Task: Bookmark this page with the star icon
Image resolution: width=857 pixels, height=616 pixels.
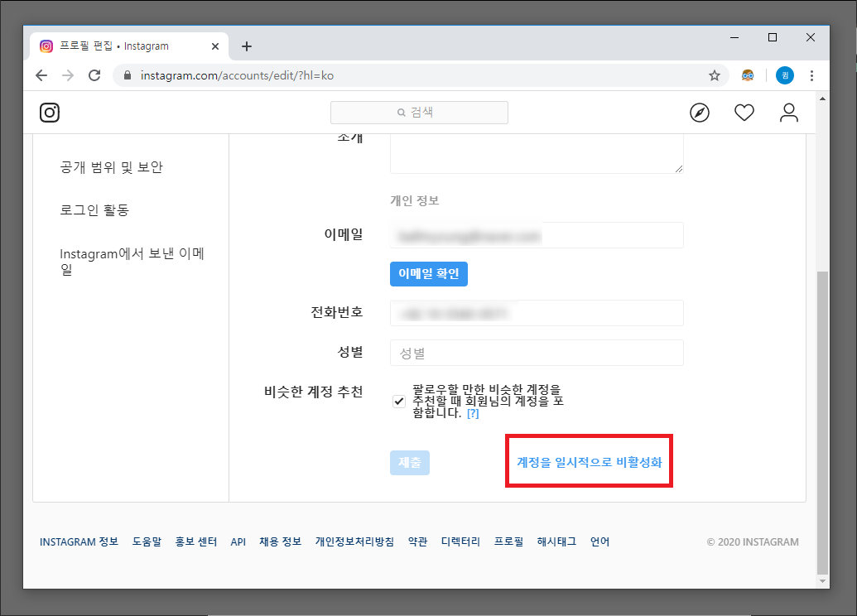Action: point(715,75)
